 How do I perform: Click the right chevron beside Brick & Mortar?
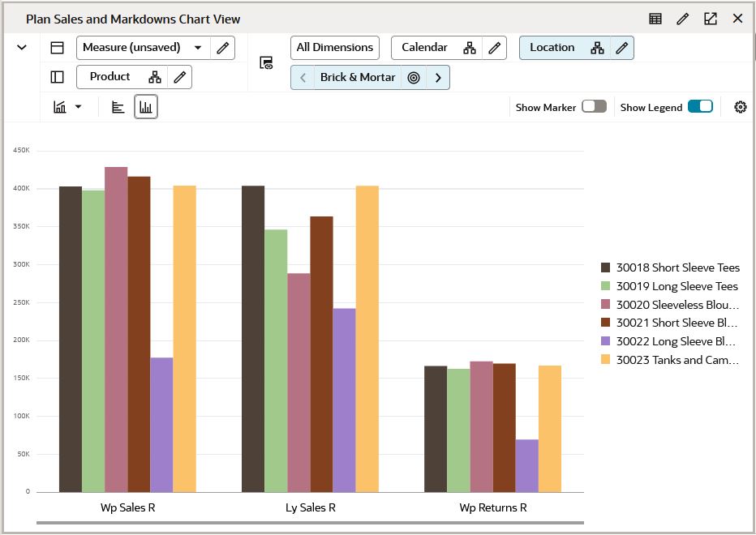(437, 78)
